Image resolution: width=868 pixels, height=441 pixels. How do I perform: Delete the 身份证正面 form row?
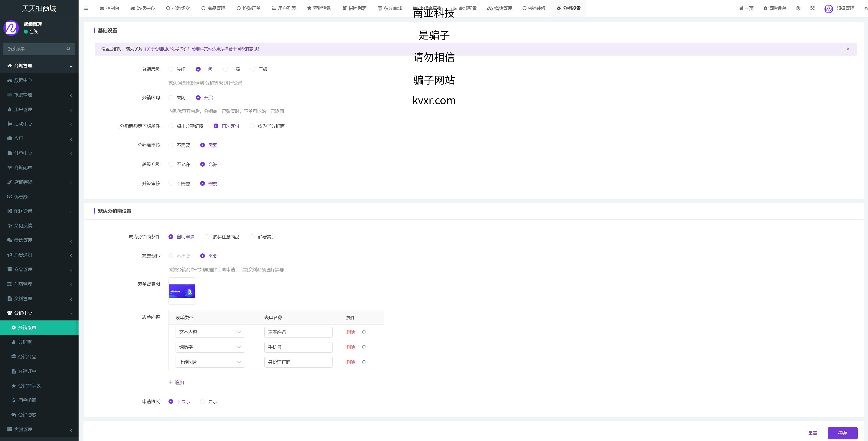tap(350, 362)
